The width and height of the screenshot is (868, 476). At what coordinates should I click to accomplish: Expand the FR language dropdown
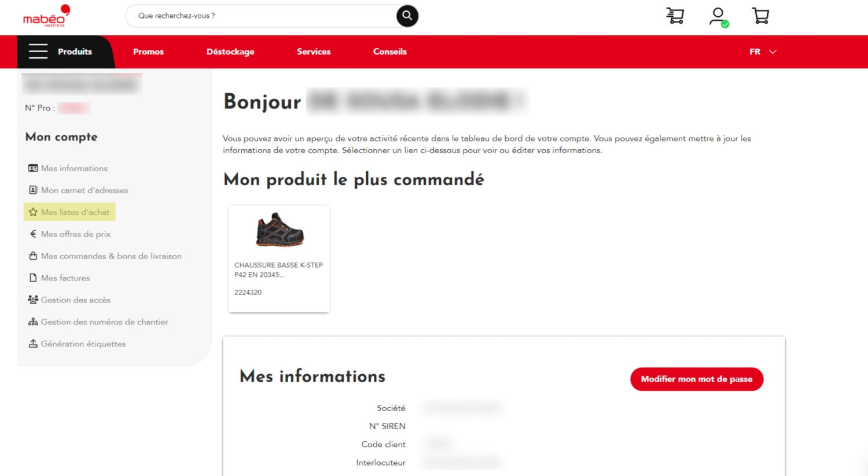pos(762,51)
